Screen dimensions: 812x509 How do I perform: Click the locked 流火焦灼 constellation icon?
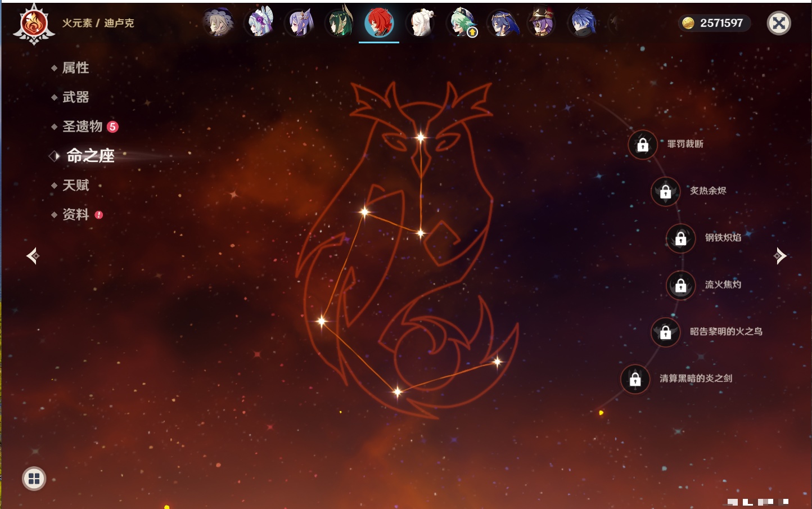(x=680, y=286)
